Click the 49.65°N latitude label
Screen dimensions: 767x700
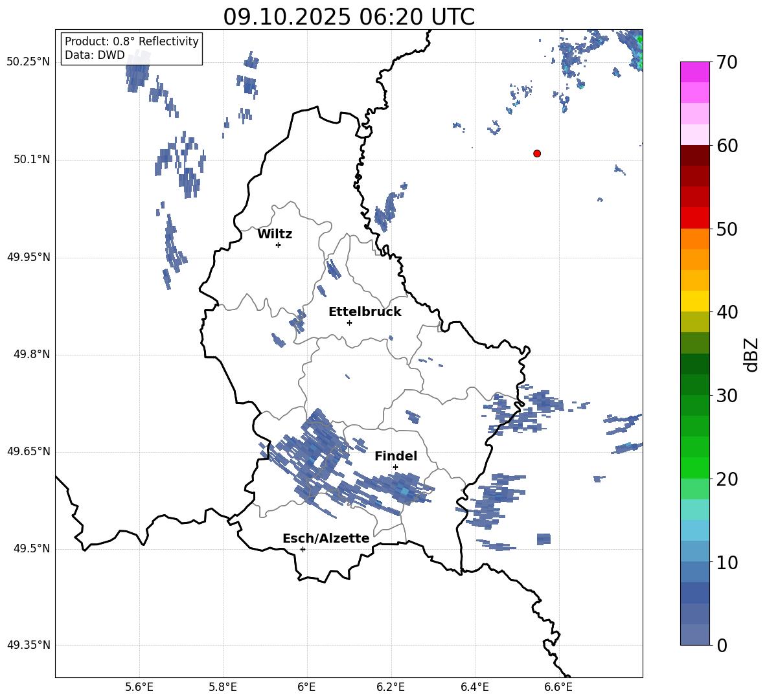[29, 451]
